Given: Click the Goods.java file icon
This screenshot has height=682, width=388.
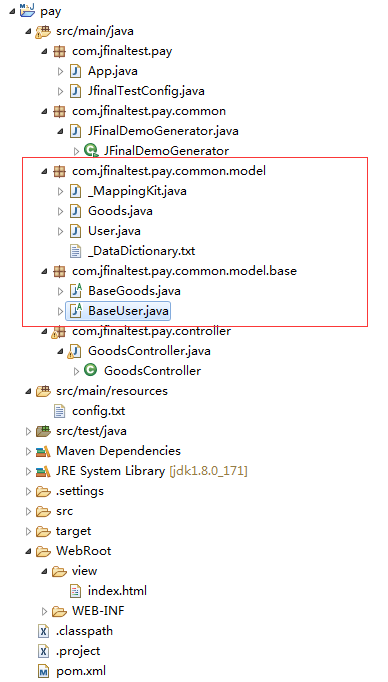Looking at the screenshot, I should coord(76,211).
